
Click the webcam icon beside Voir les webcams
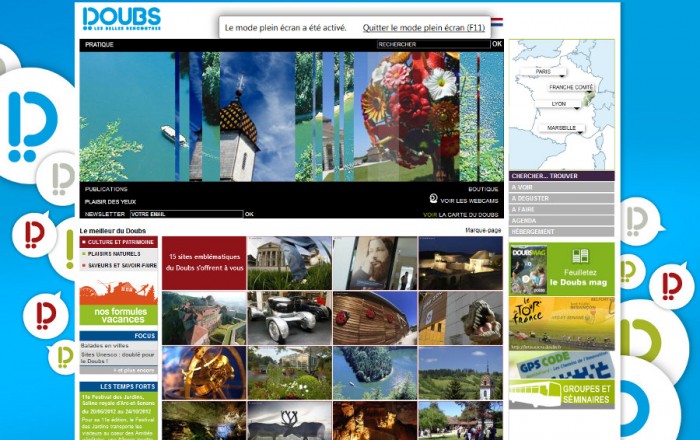[434, 199]
